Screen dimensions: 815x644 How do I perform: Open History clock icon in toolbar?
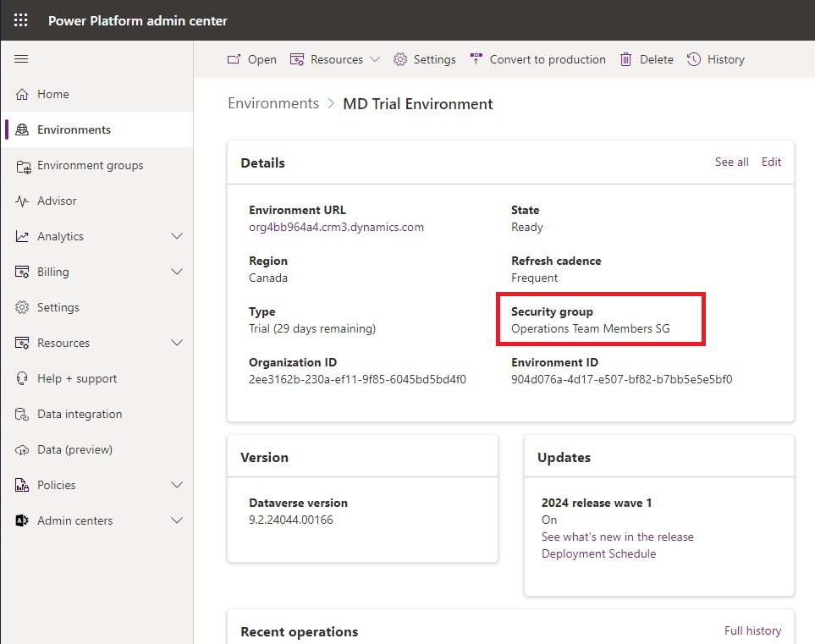click(x=694, y=59)
